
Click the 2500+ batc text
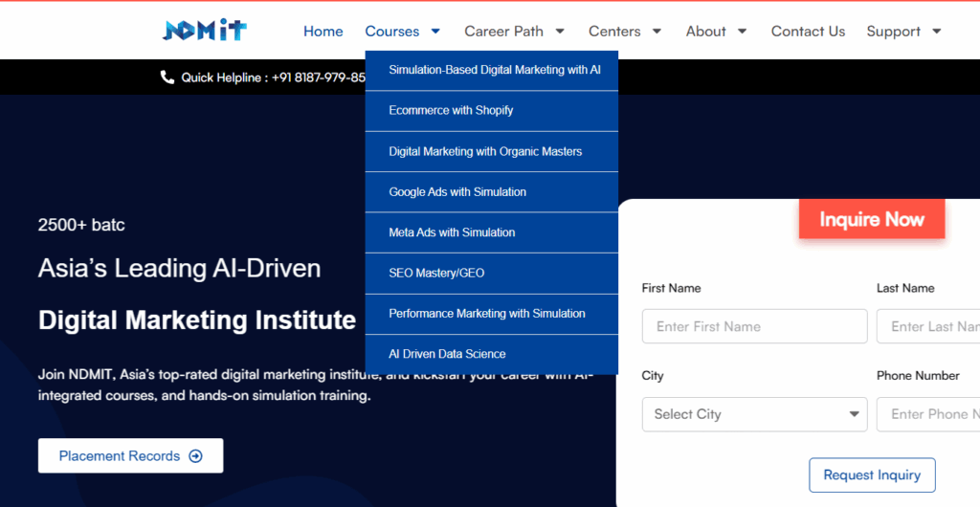pyautogui.click(x=81, y=226)
